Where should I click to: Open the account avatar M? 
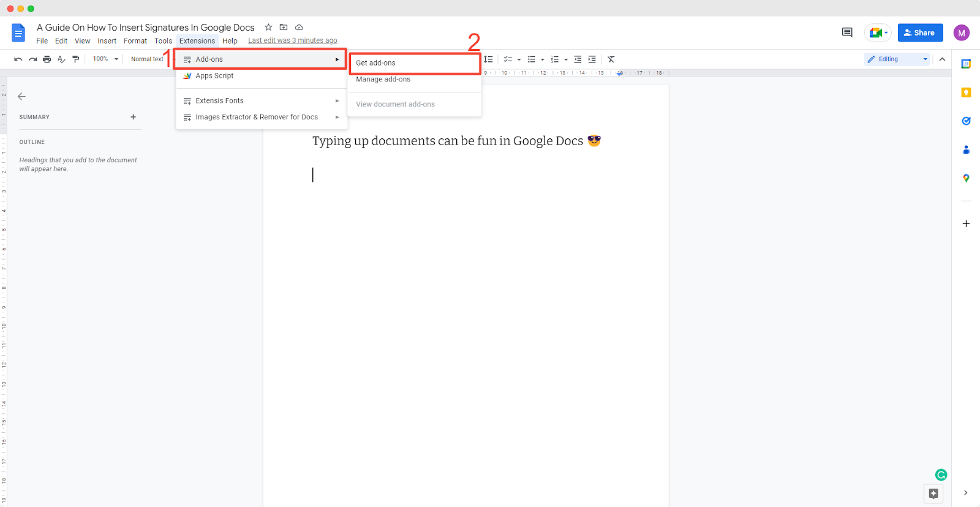pos(962,33)
